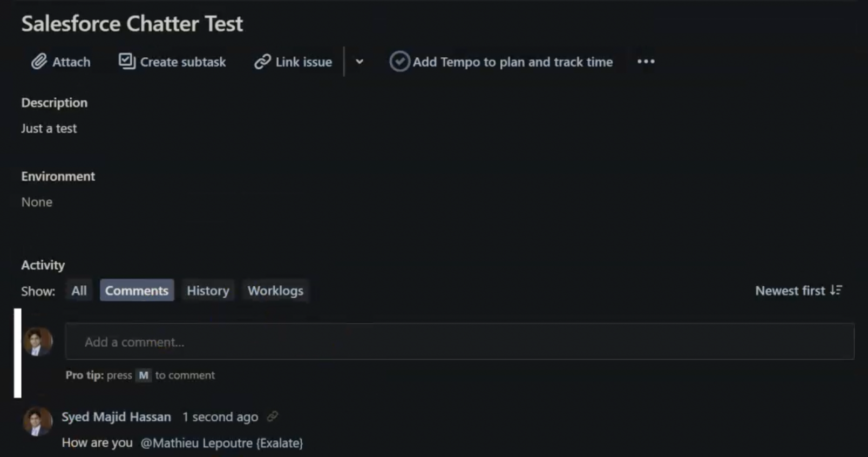
Task: Open the three-dots more actions menu
Action: 646,62
